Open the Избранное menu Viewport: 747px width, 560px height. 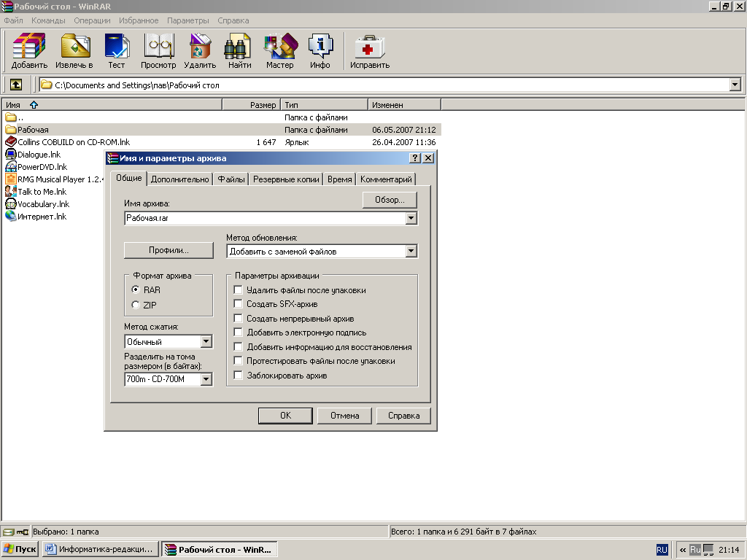[x=139, y=20]
